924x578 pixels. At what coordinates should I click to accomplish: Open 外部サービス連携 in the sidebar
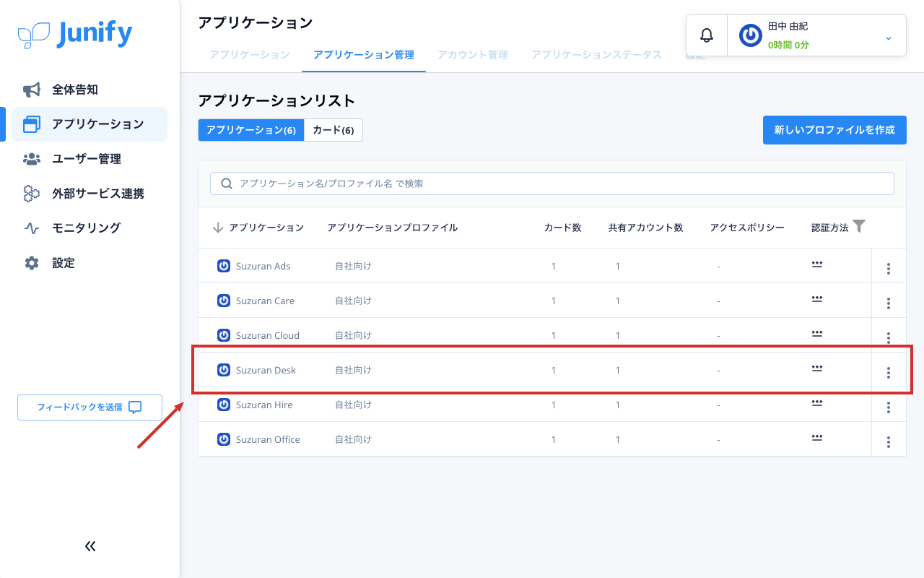90,194
